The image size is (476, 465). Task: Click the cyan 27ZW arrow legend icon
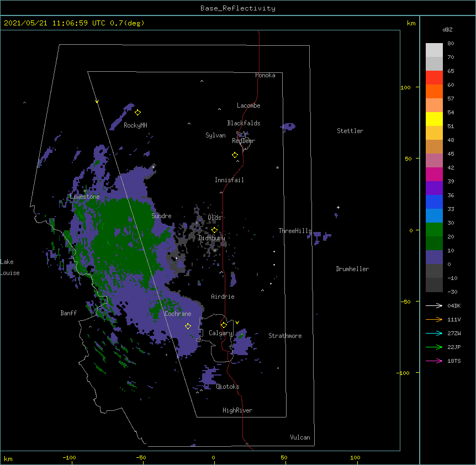click(434, 333)
